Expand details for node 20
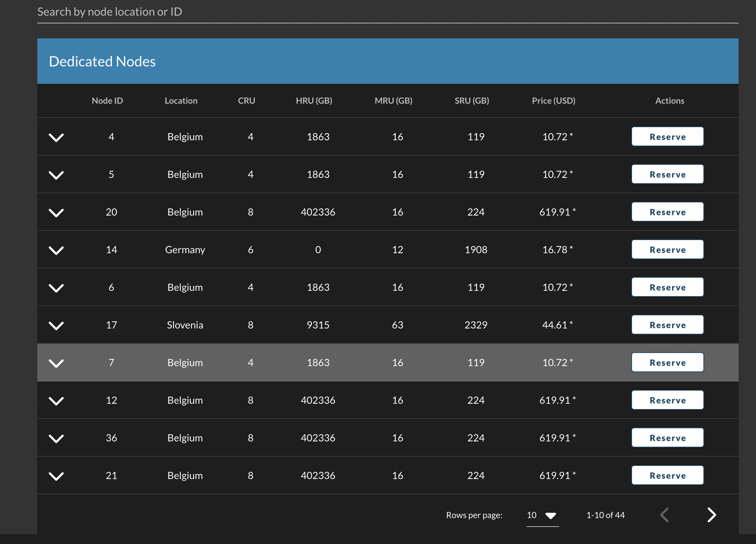This screenshot has width=756, height=544. 56,212
